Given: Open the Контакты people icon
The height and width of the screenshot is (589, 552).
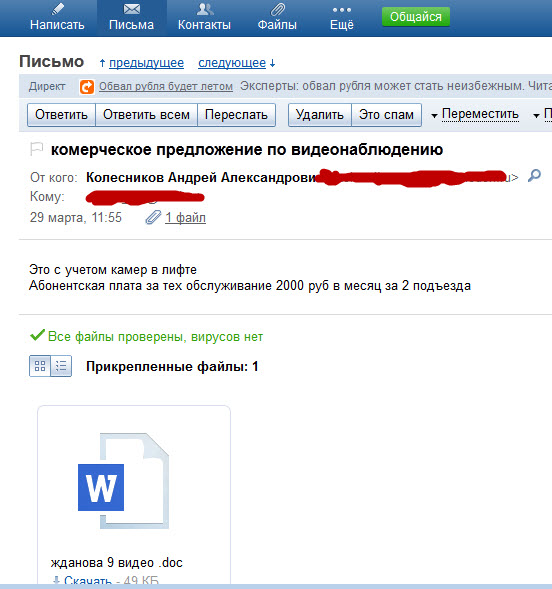Looking at the screenshot, I should pyautogui.click(x=204, y=9).
